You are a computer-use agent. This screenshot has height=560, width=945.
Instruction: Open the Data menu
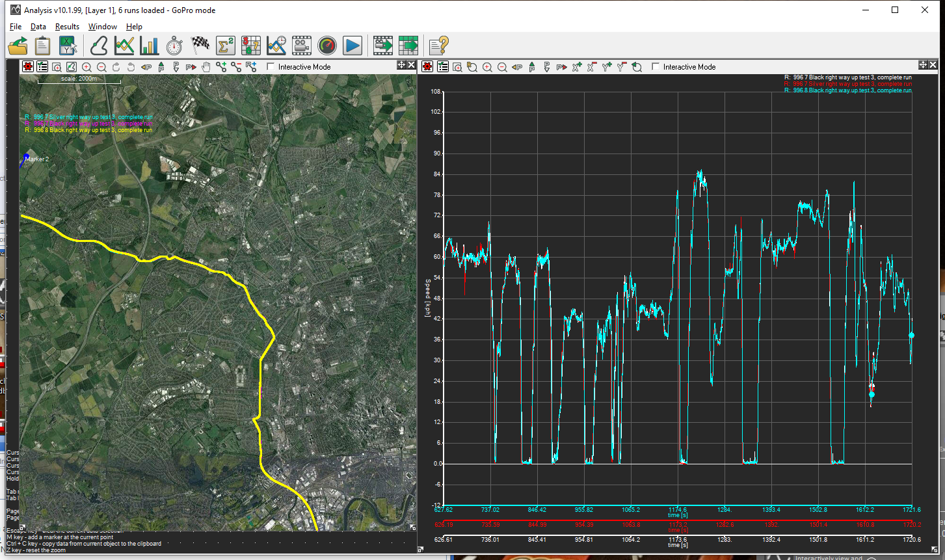coord(38,27)
